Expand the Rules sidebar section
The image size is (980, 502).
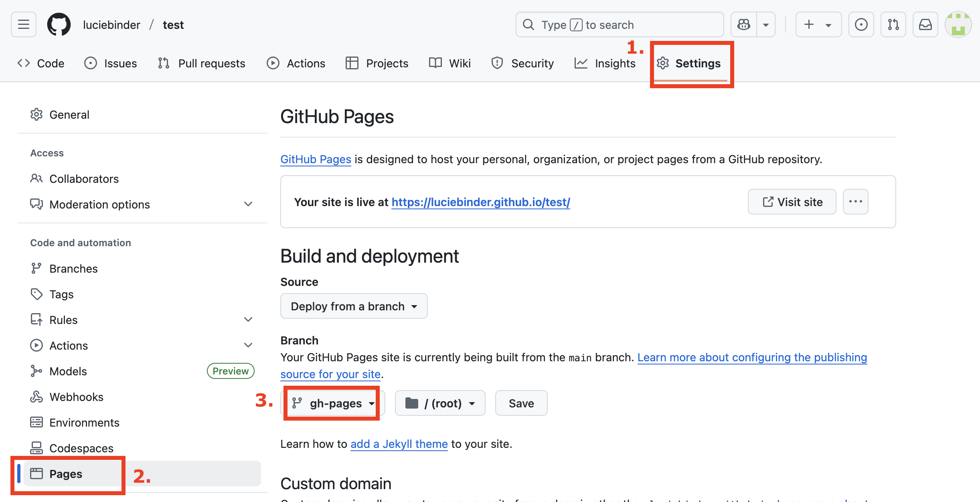pos(248,320)
